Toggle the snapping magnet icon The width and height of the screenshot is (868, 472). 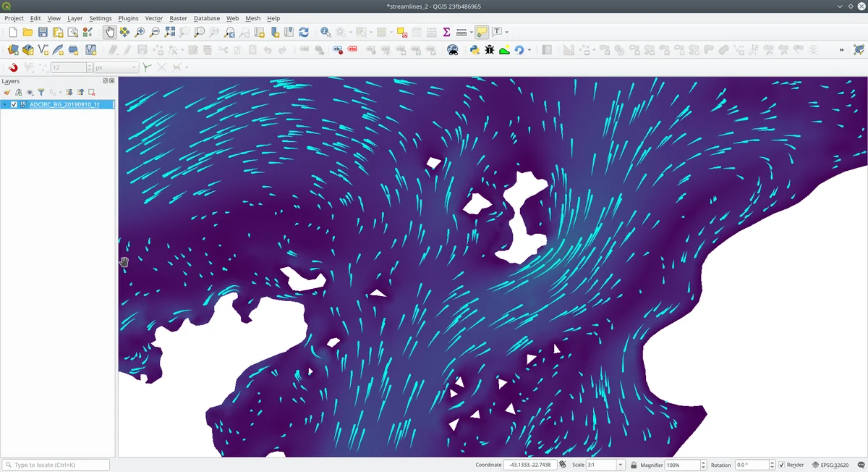13,67
